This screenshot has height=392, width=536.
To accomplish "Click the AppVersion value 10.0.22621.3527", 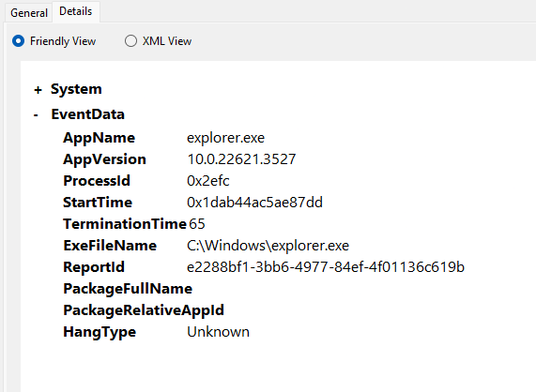I will click(241, 159).
